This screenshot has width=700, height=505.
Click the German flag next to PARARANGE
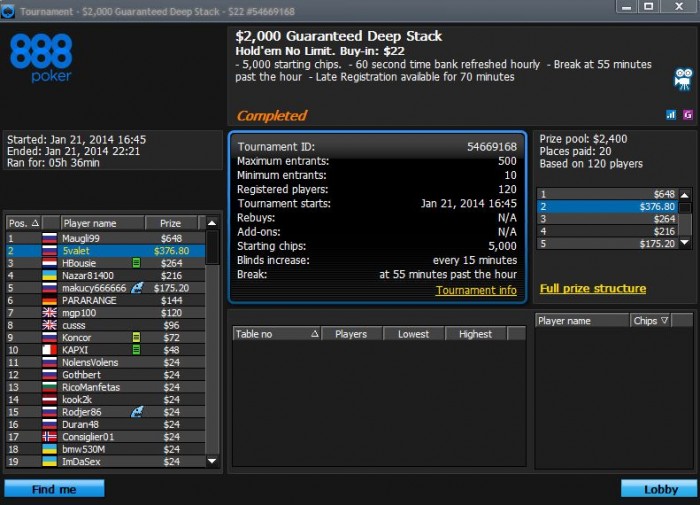(50, 300)
